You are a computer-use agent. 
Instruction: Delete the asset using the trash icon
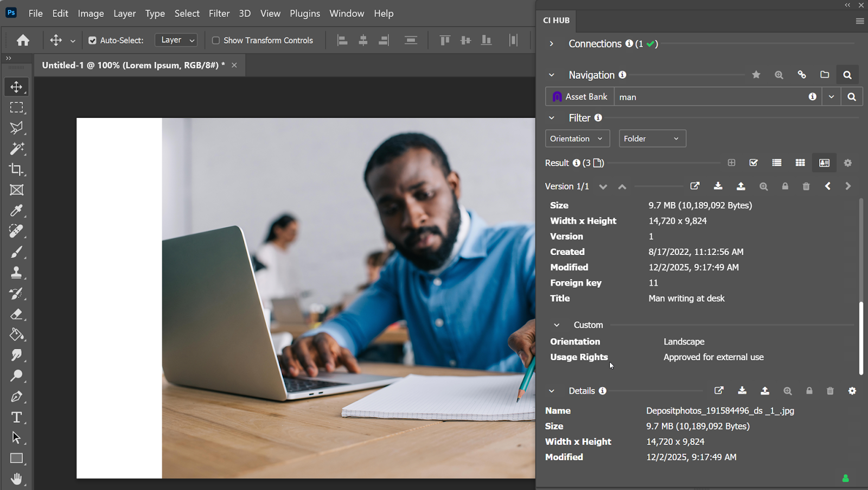[x=806, y=186]
